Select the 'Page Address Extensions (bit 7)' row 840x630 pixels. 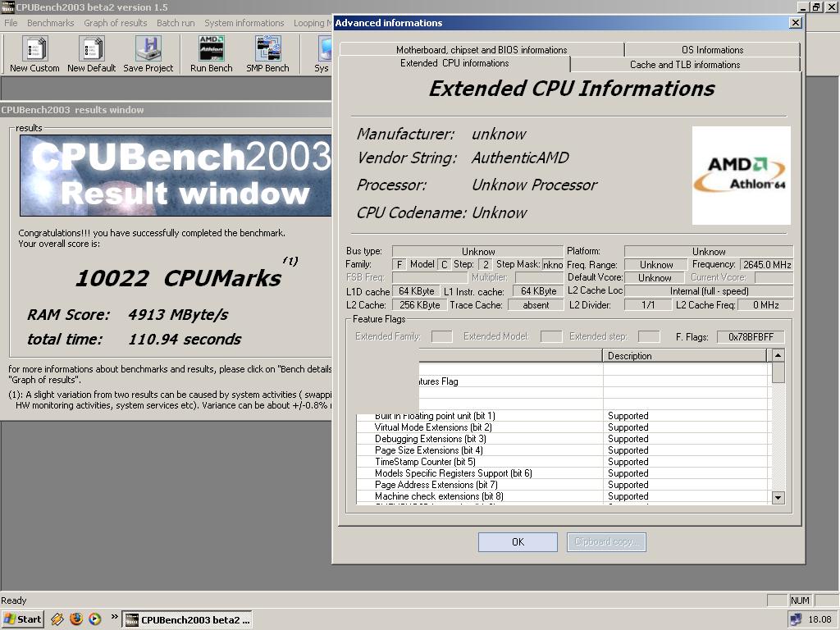click(562, 485)
